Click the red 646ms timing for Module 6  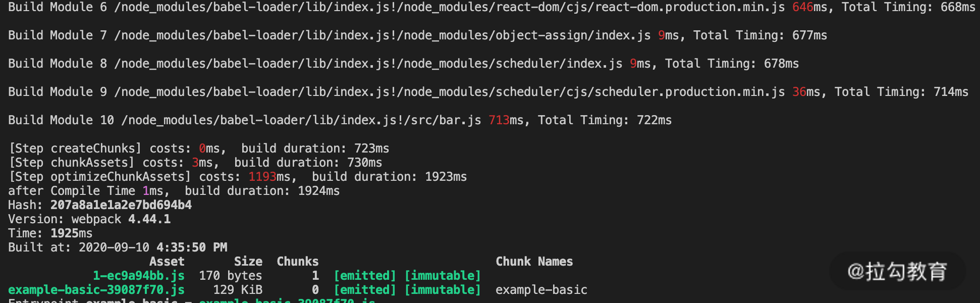pos(802,7)
